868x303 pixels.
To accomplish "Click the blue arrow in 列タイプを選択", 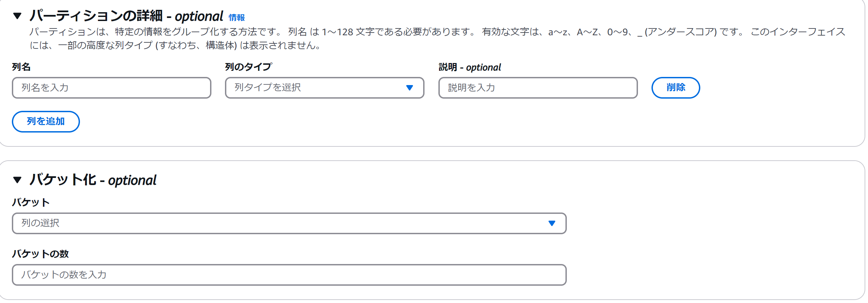I will 410,88.
